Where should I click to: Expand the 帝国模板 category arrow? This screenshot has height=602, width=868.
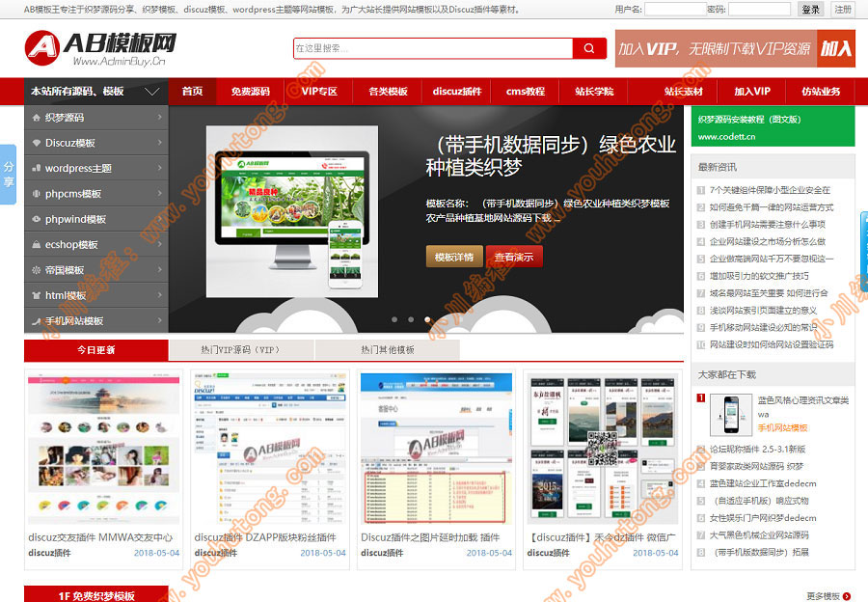[159, 270]
